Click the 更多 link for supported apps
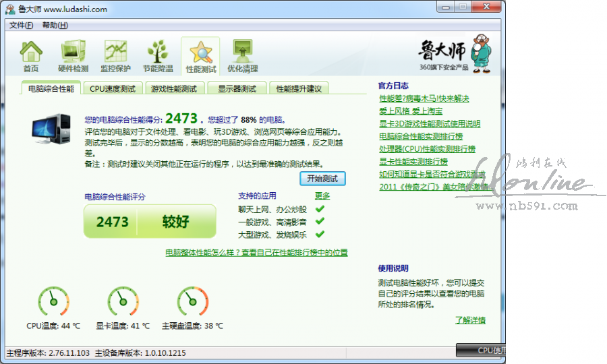 pos(322,195)
